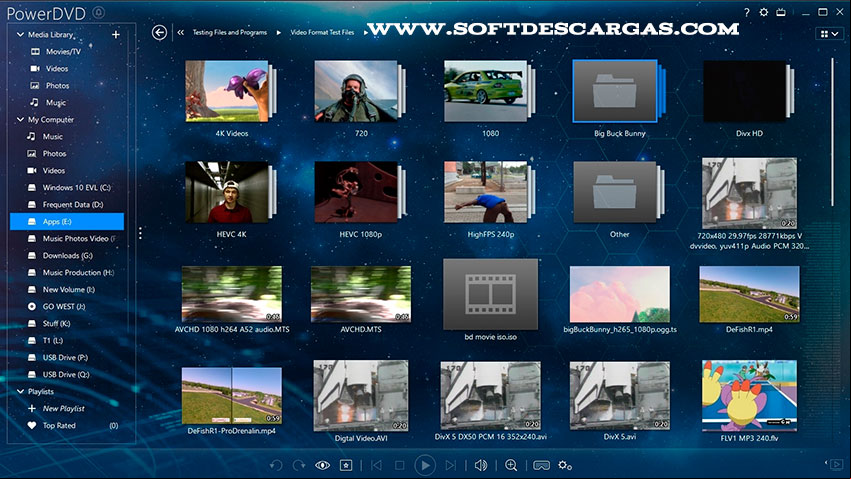
Task: Click Testing Files and Programs breadcrumb
Action: click(230, 33)
